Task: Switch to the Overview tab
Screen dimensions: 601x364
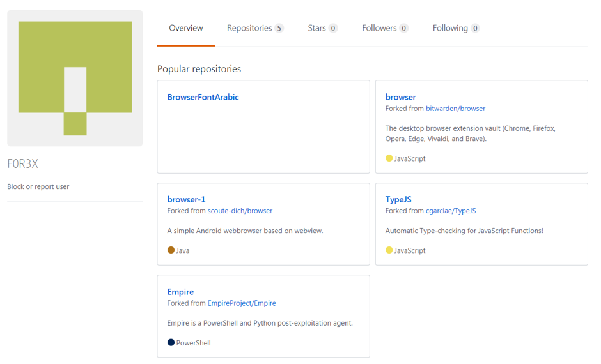Action: (x=186, y=28)
